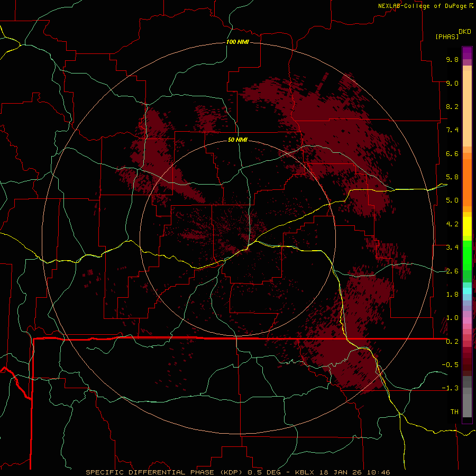
Task: Click the 9.0 value on the color scale
Action: click(x=452, y=83)
